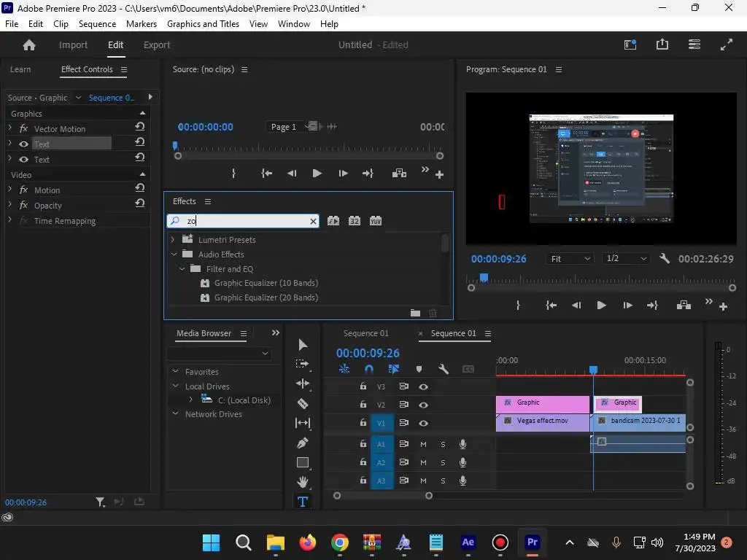Screen dimensions: 747x560
Task: Hide the V2 track output
Action: click(423, 405)
